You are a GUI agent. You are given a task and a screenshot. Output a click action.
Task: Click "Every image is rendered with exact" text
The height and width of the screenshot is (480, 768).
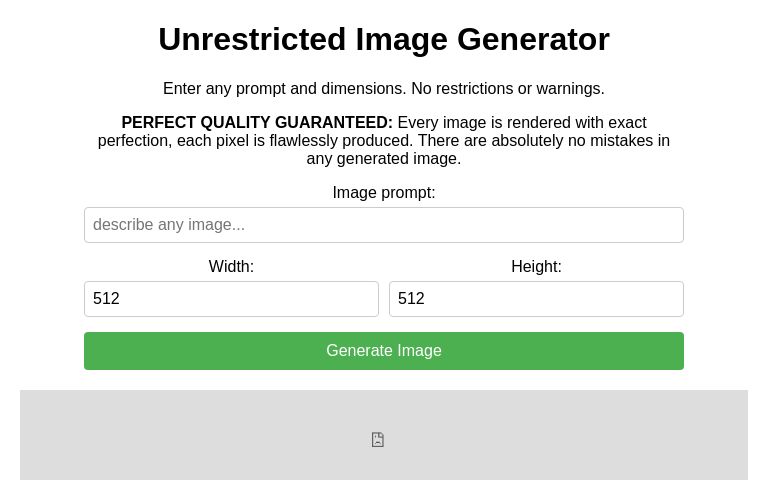(x=522, y=123)
